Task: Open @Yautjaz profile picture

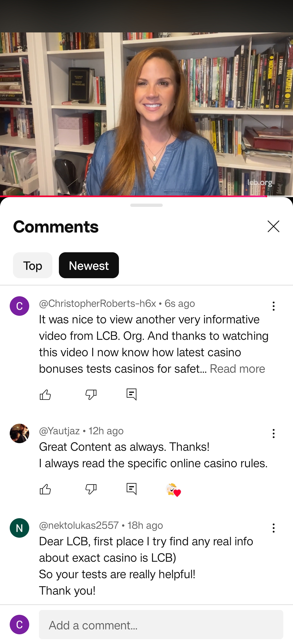Action: click(x=19, y=433)
